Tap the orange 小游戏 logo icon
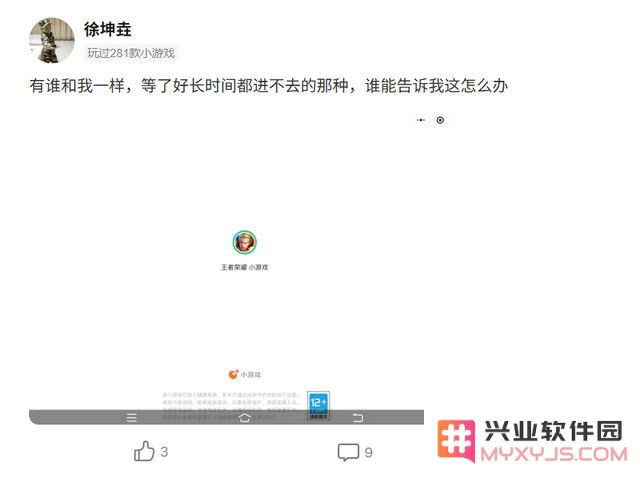Screen dimensions: 640x478 click(x=233, y=374)
